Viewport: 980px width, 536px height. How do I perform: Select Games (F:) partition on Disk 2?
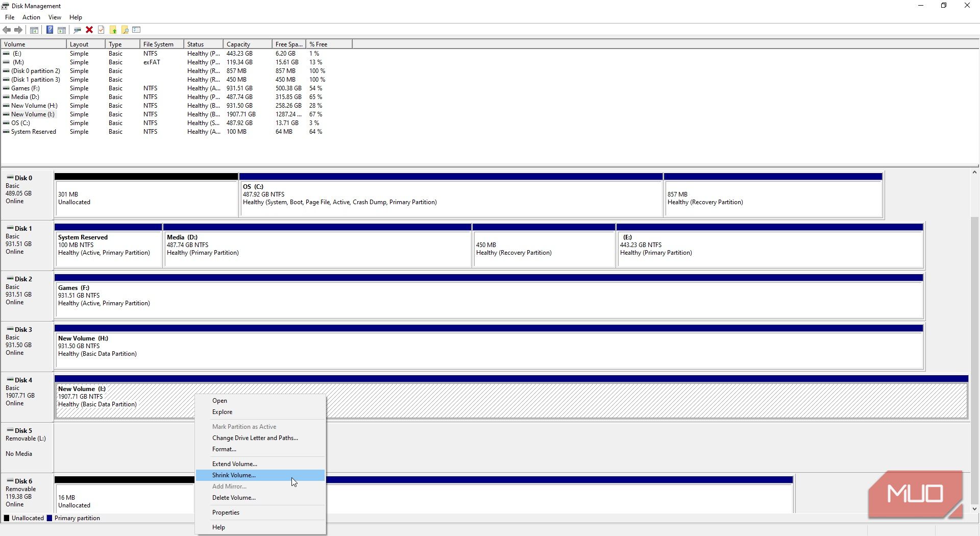tap(489, 296)
